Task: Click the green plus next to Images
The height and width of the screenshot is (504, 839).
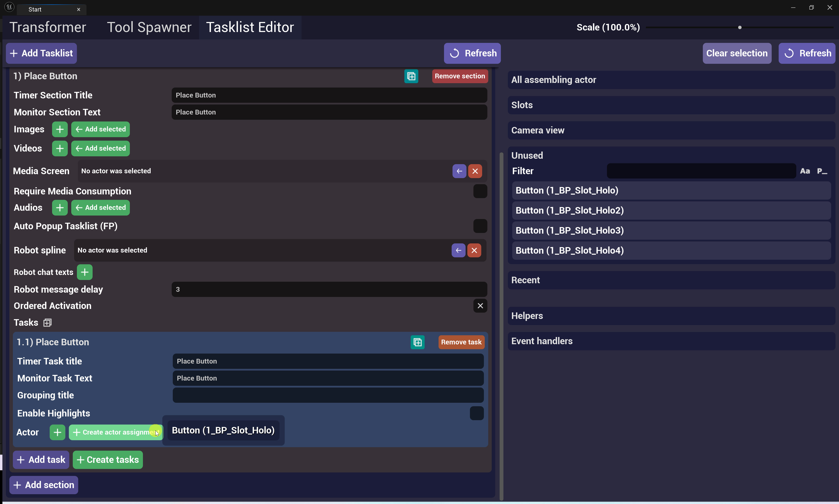Action: [x=60, y=129]
